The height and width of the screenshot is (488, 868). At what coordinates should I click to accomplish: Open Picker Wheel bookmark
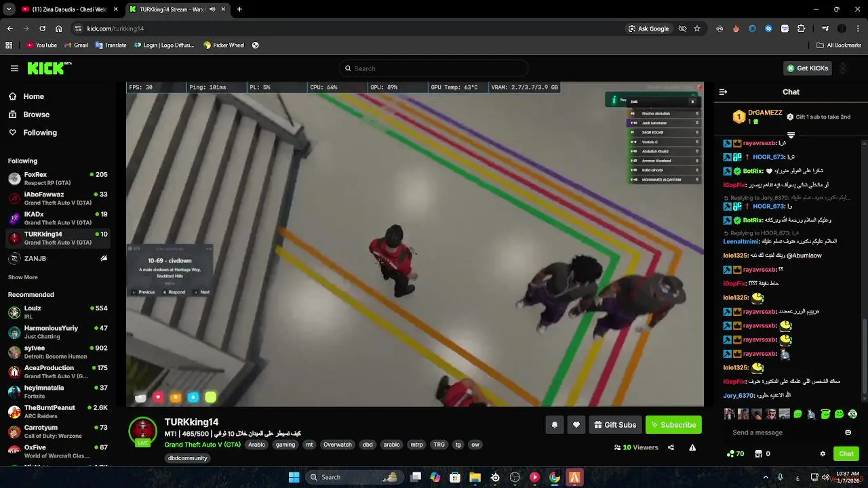pyautogui.click(x=224, y=45)
